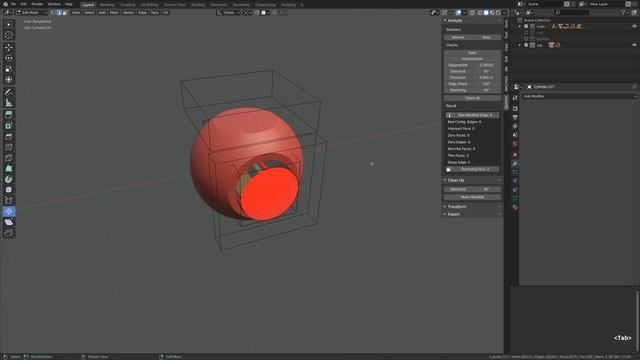Open the Object Data properties tab
The height and width of the screenshot is (360, 640).
pyautogui.click(x=515, y=198)
